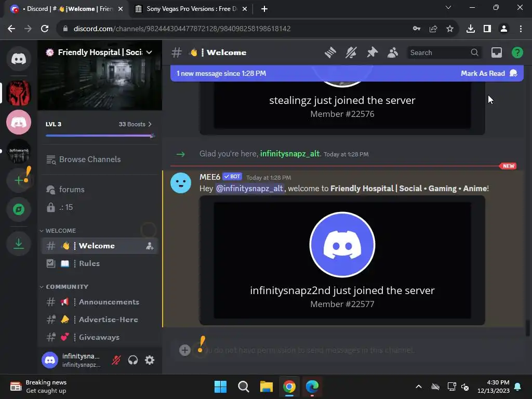Click Add a Server plus icon
The height and width of the screenshot is (399, 532).
coord(19,180)
